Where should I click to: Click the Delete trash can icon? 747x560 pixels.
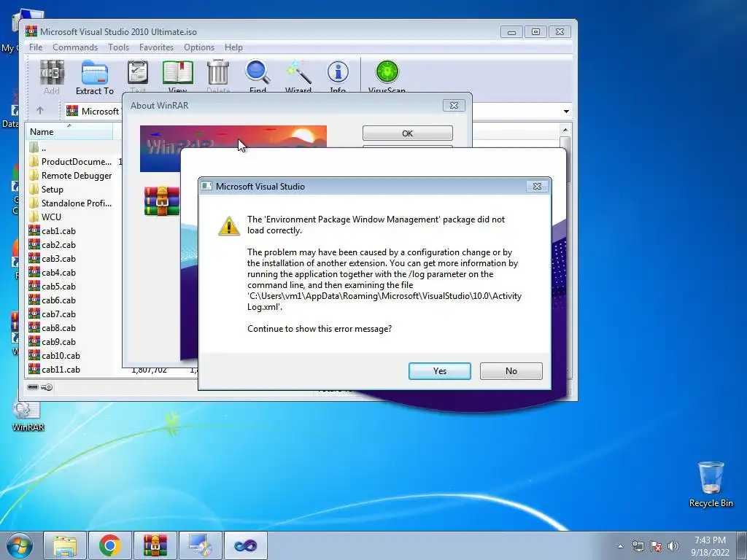[x=218, y=73]
